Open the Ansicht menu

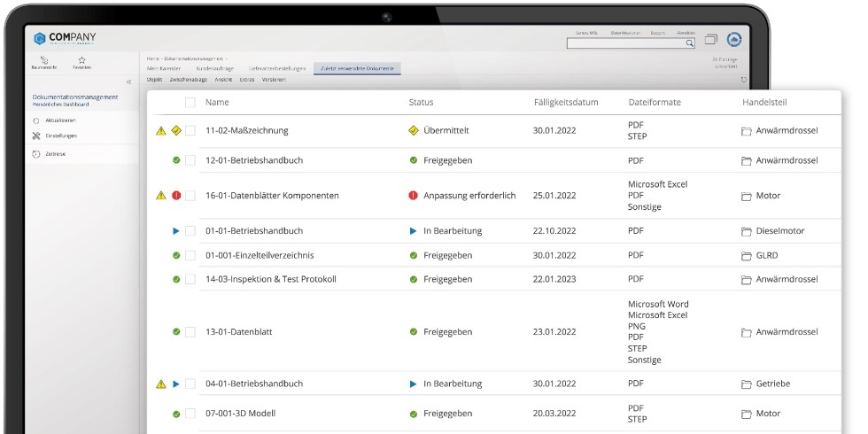coord(225,79)
